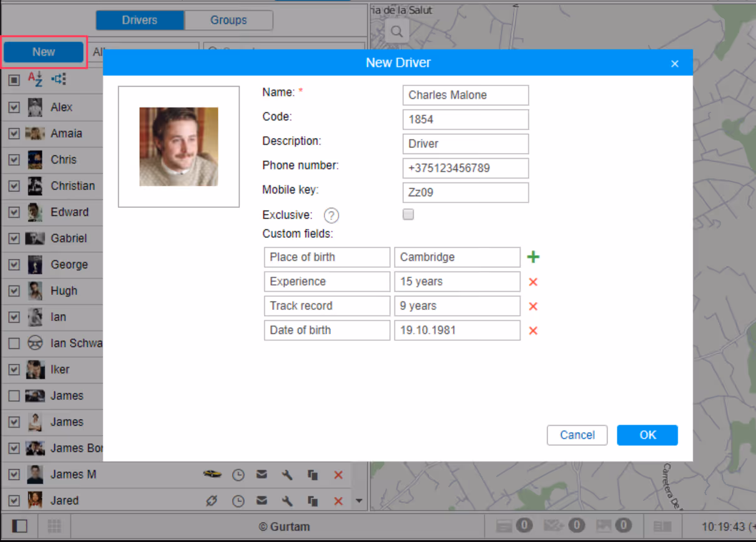Uncheck the George driver checkbox
756x542 pixels.
[14, 265]
